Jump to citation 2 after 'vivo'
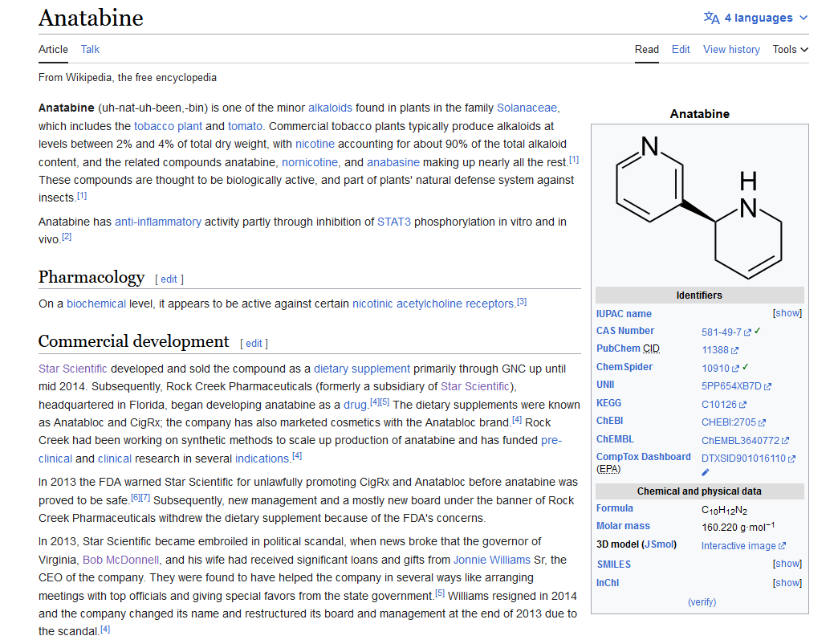The height and width of the screenshot is (644, 838). click(x=67, y=236)
